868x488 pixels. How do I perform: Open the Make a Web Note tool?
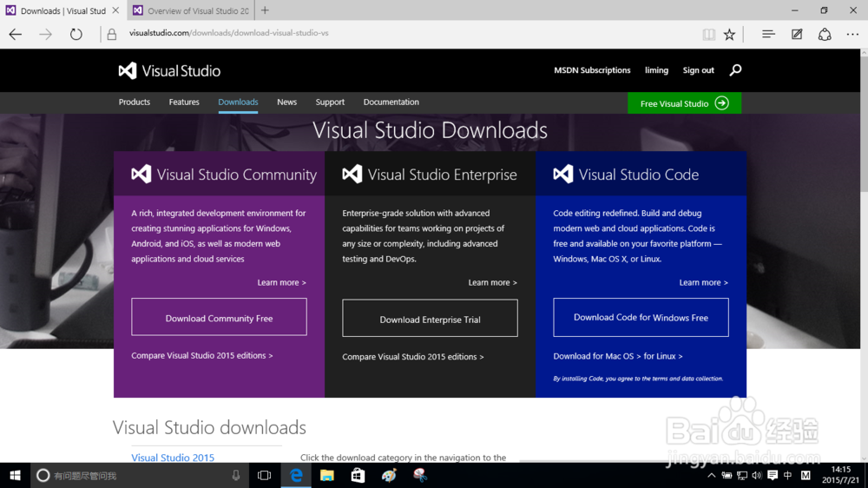[797, 35]
